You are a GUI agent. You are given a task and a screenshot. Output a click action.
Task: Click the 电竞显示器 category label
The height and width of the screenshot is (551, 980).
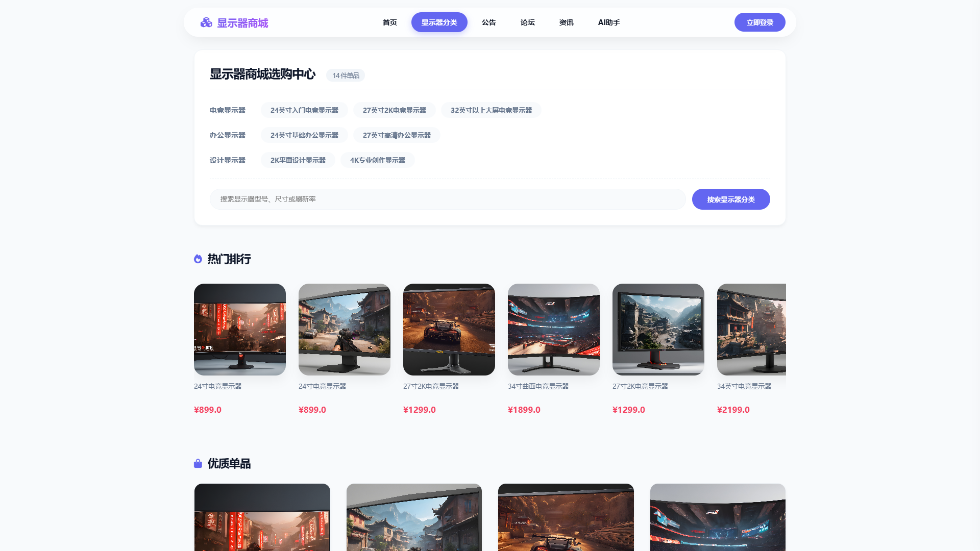pyautogui.click(x=228, y=110)
